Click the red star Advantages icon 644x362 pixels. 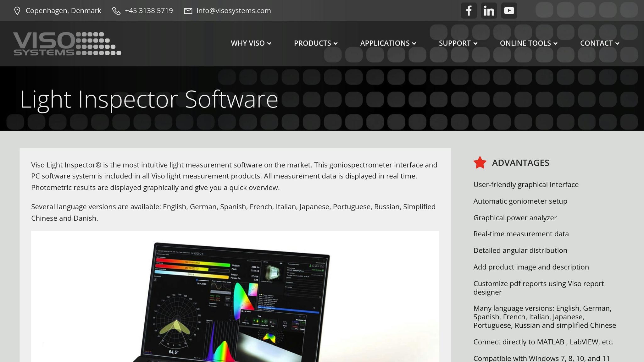click(479, 163)
